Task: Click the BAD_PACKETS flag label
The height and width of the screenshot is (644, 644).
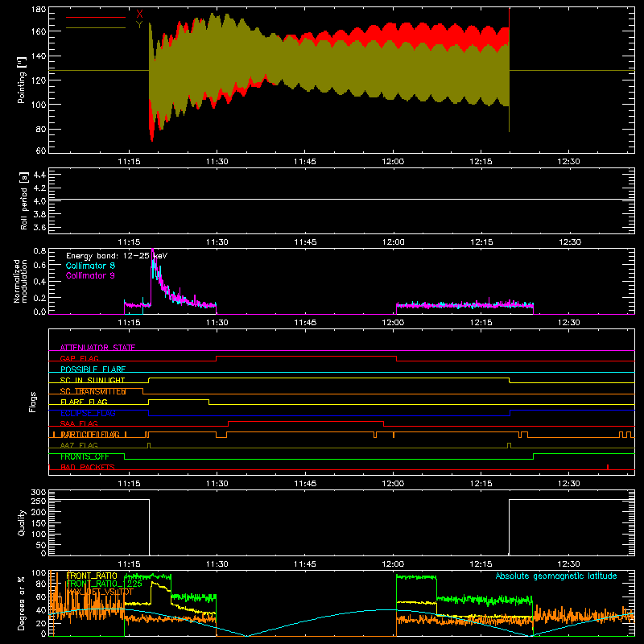Action: pos(88,467)
